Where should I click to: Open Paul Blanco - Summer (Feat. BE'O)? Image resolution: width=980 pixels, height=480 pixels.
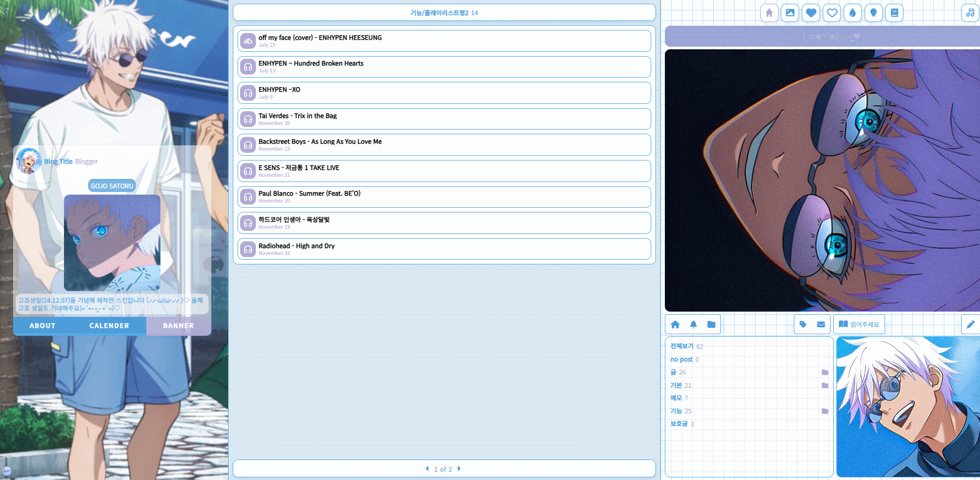[x=309, y=194]
